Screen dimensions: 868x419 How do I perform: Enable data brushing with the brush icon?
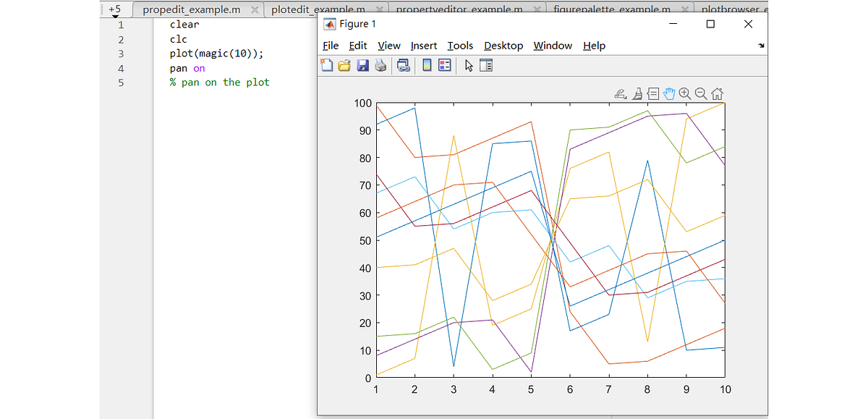click(637, 93)
